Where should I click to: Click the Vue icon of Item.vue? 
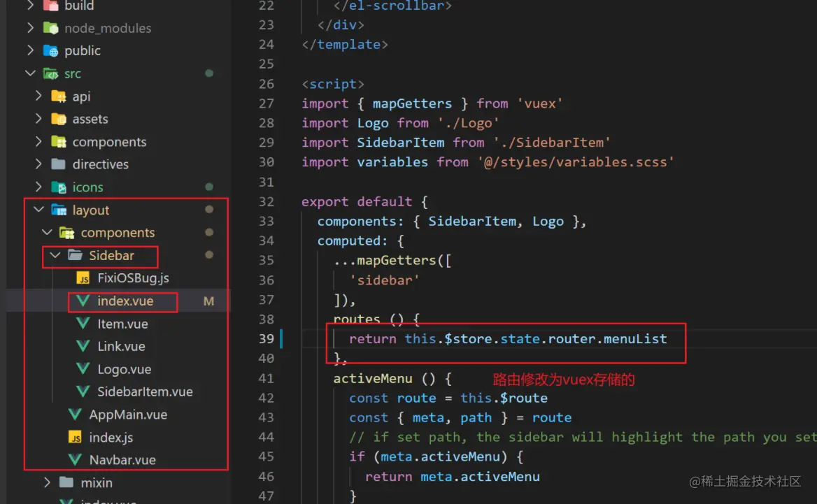pyautogui.click(x=83, y=324)
